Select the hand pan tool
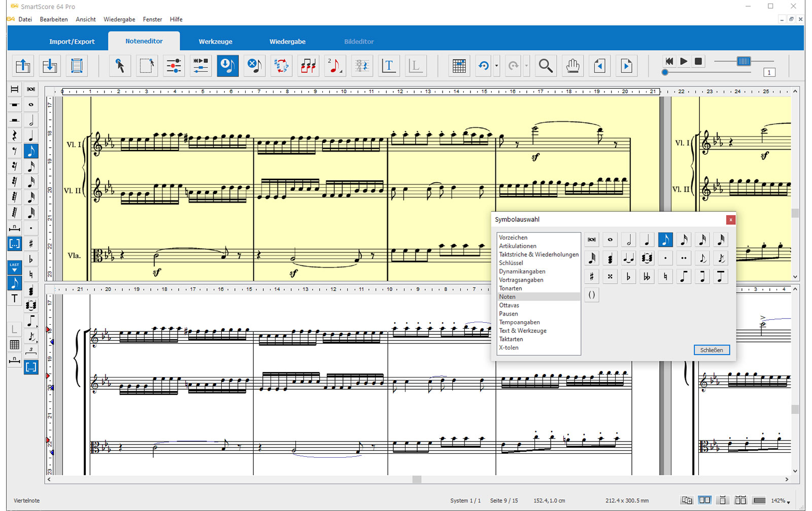This screenshot has width=812, height=511. coord(573,66)
